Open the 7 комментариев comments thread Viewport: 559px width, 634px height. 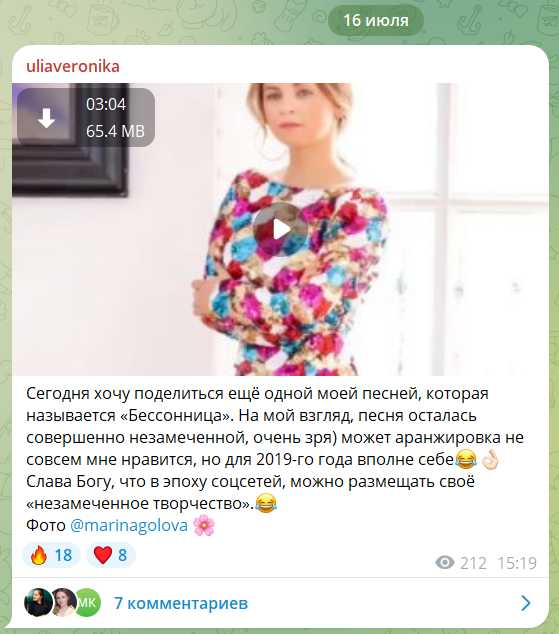(181, 603)
